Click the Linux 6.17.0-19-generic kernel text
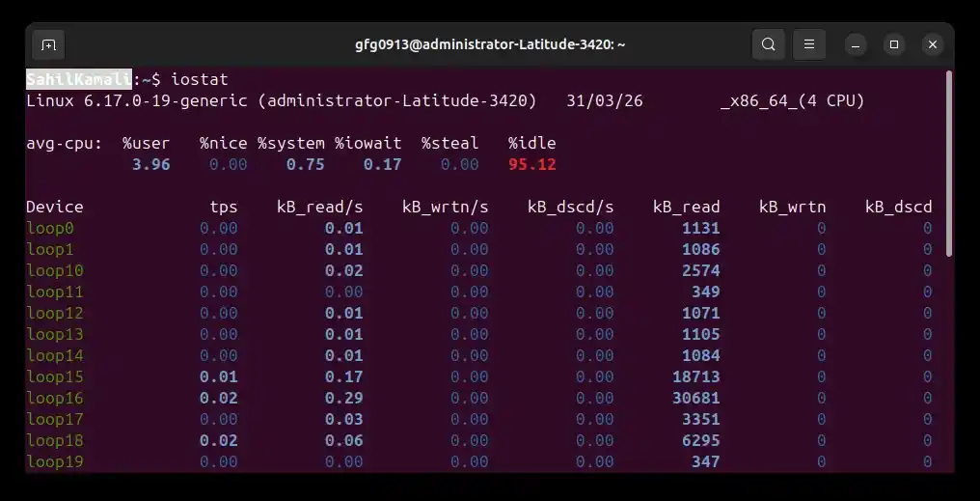Screen dimensions: 980x501 (137, 100)
